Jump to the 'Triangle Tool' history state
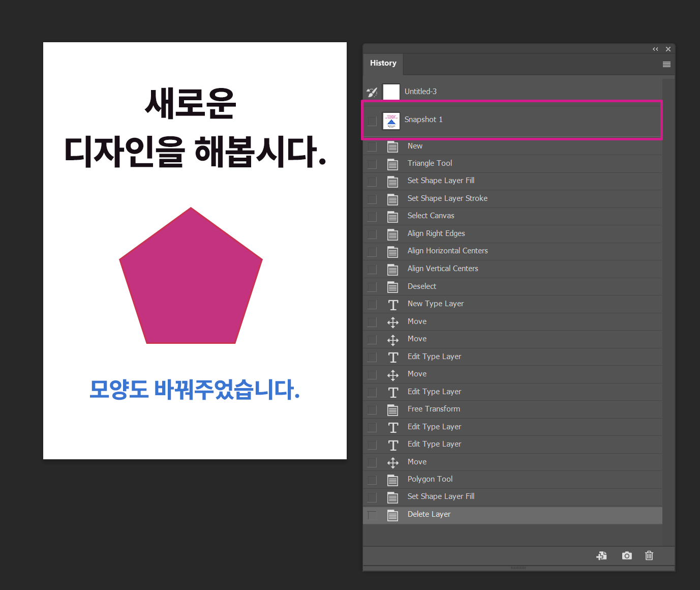This screenshot has height=590, width=700. tap(430, 163)
